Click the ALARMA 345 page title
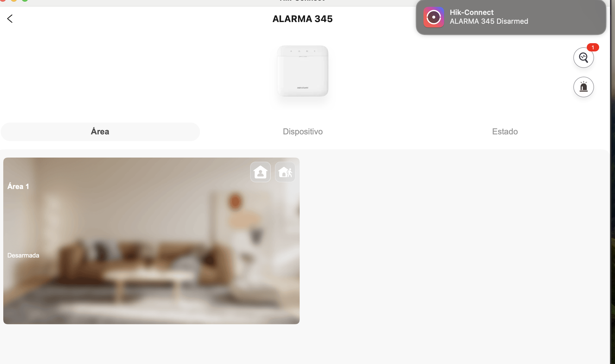Viewport: 615px width, 364px height. tap(303, 19)
